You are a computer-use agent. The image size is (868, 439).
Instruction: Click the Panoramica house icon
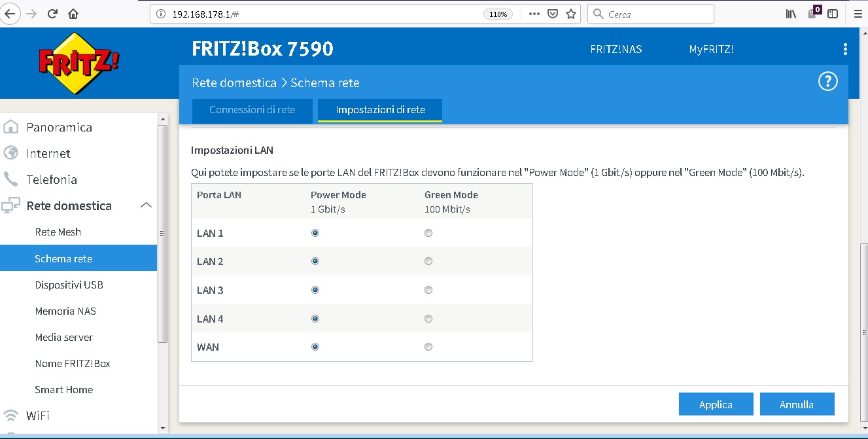[10, 127]
